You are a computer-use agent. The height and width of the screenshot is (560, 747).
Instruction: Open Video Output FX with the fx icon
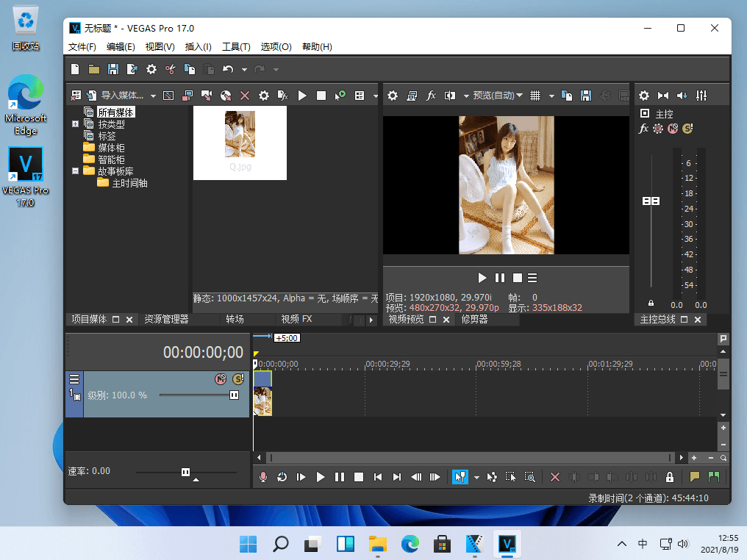[431, 96]
